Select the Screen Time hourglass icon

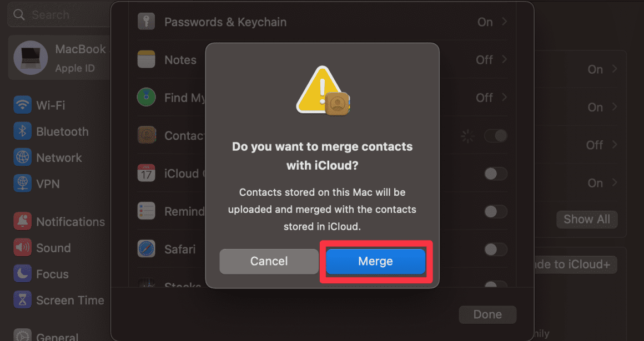coord(21,300)
